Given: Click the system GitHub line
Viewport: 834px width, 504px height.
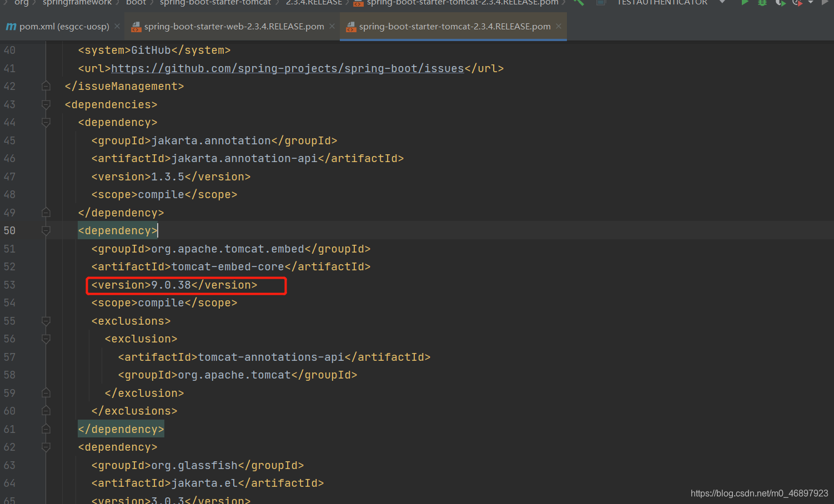Looking at the screenshot, I should point(154,50).
